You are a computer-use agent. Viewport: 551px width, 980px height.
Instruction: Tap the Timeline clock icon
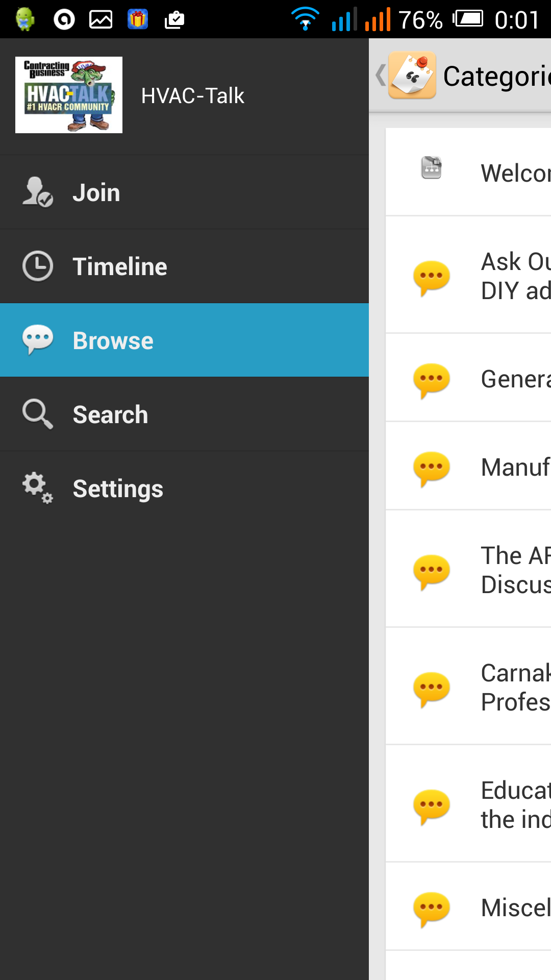[37, 266]
